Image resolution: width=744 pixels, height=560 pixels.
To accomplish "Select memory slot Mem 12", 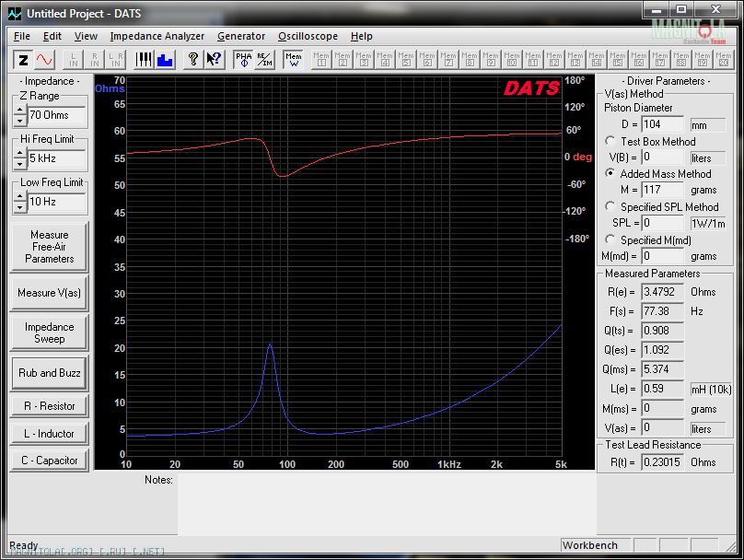I will [553, 60].
